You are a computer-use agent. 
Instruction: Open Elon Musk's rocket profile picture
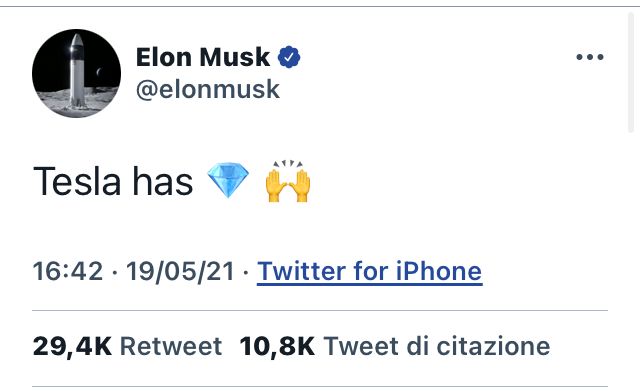pos(76,73)
